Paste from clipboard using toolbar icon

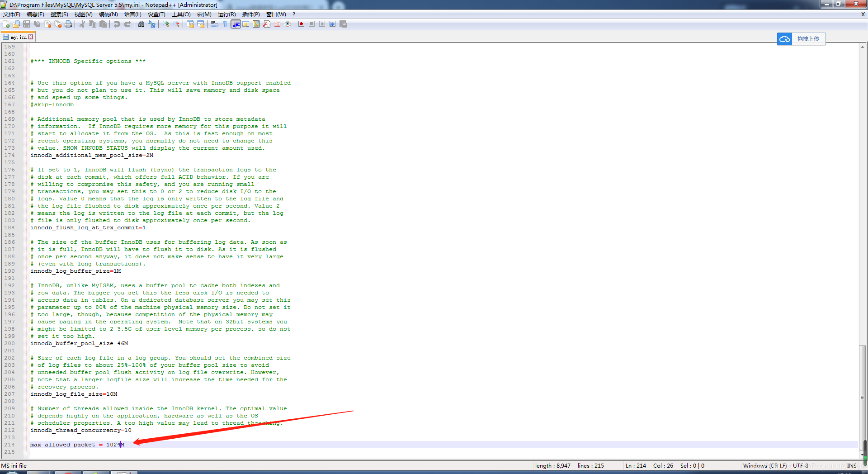pos(103,24)
